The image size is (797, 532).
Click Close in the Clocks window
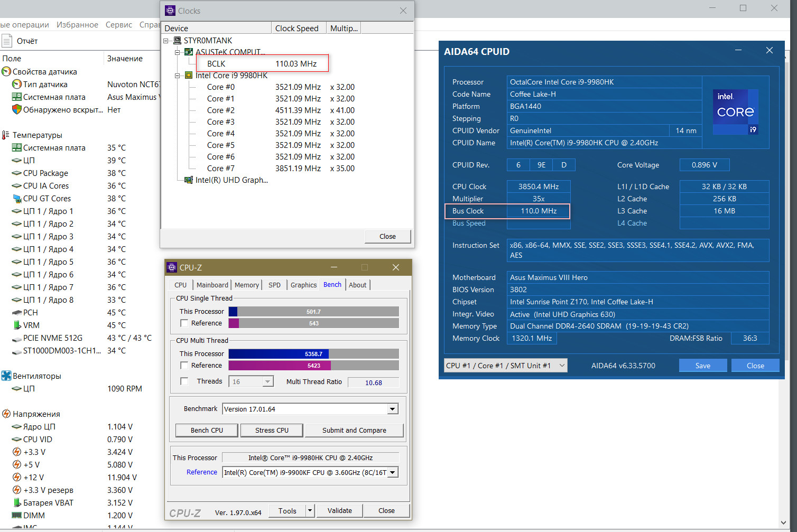[x=387, y=237]
